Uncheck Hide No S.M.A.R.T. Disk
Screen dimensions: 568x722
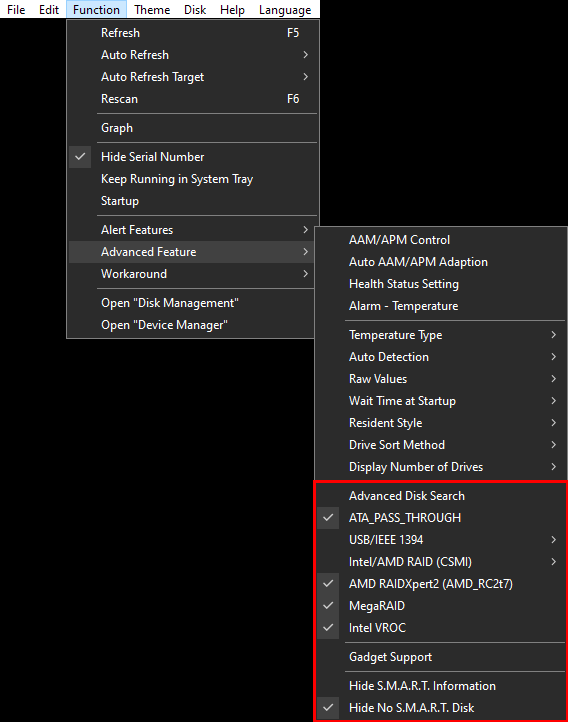[x=441, y=708]
